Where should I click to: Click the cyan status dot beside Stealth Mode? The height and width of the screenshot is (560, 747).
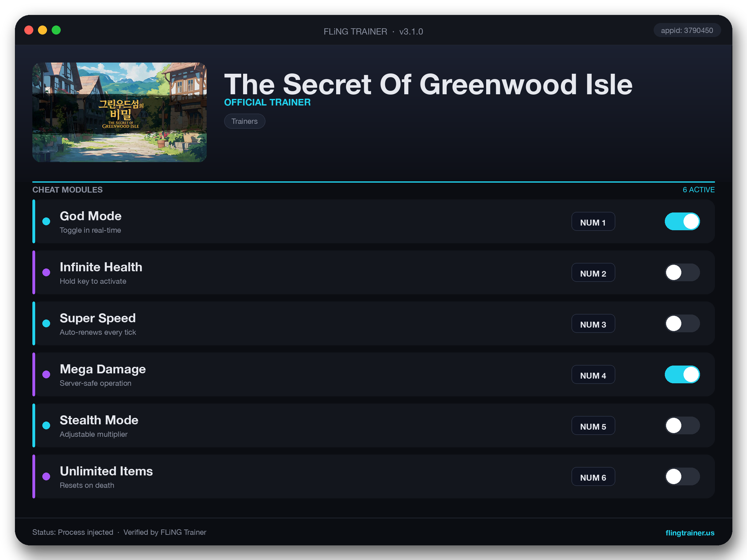pyautogui.click(x=46, y=425)
